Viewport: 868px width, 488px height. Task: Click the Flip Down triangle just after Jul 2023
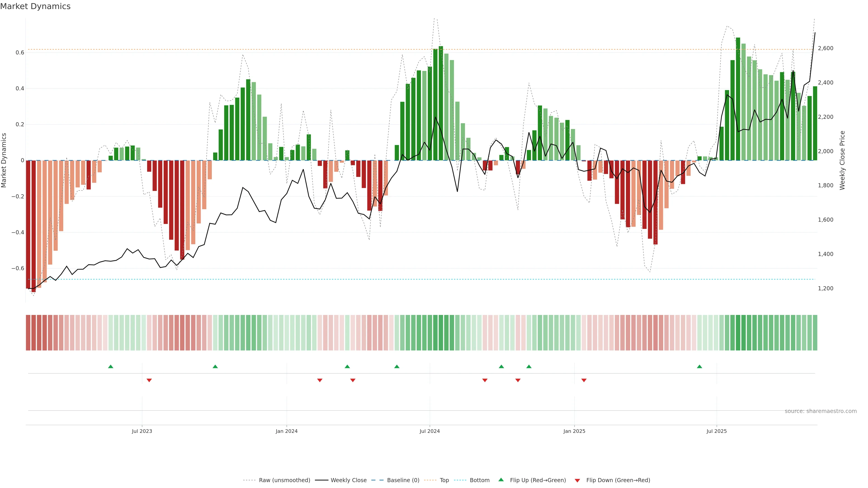point(149,380)
